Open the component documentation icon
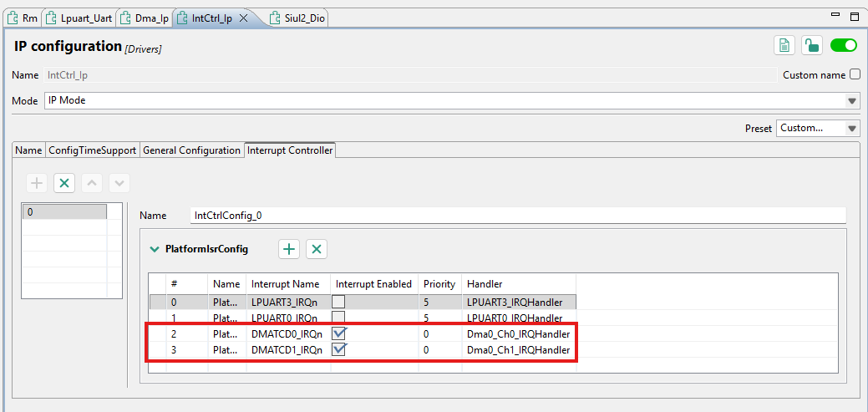Image resolution: width=868 pixels, height=412 pixels. click(784, 45)
